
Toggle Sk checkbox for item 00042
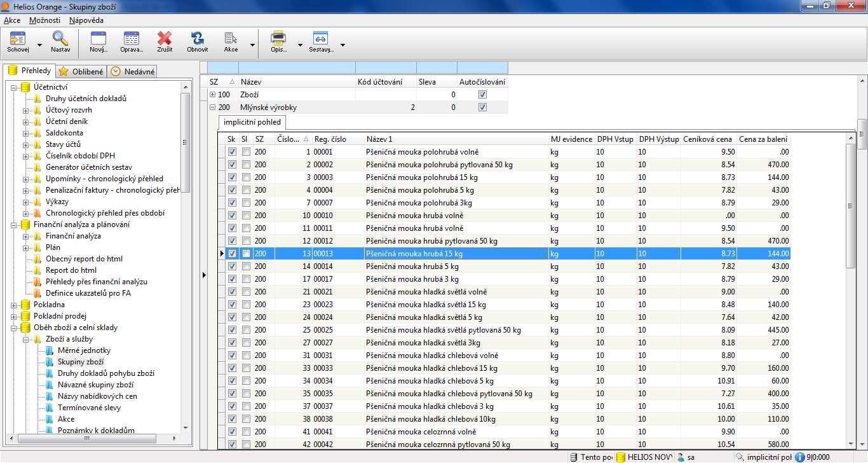coord(232,445)
